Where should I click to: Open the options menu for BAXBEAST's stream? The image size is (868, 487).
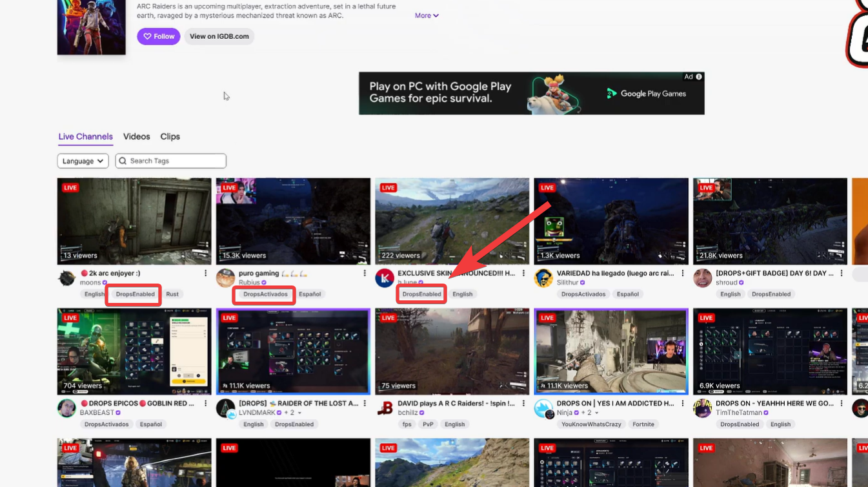coord(206,404)
